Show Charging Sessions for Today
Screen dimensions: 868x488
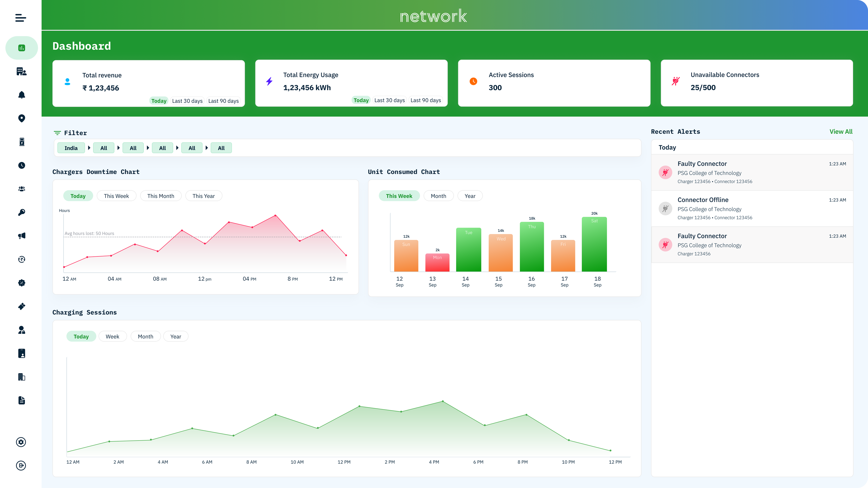(81, 336)
